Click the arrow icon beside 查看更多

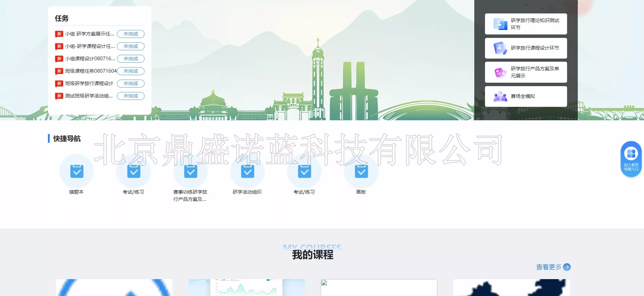pyautogui.click(x=567, y=267)
